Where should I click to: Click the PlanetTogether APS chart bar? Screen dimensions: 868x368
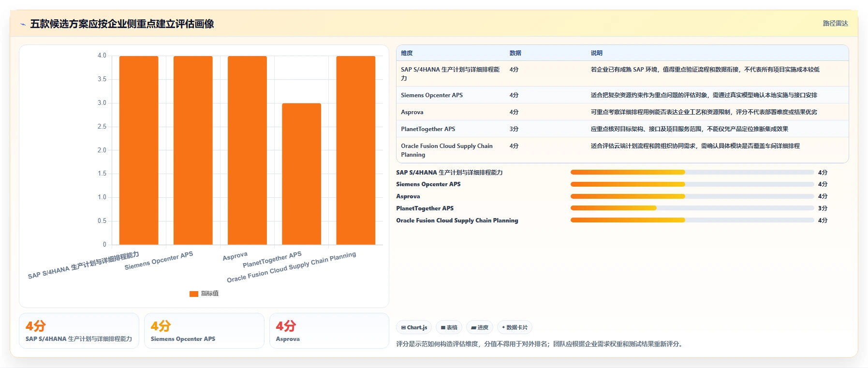(301, 174)
